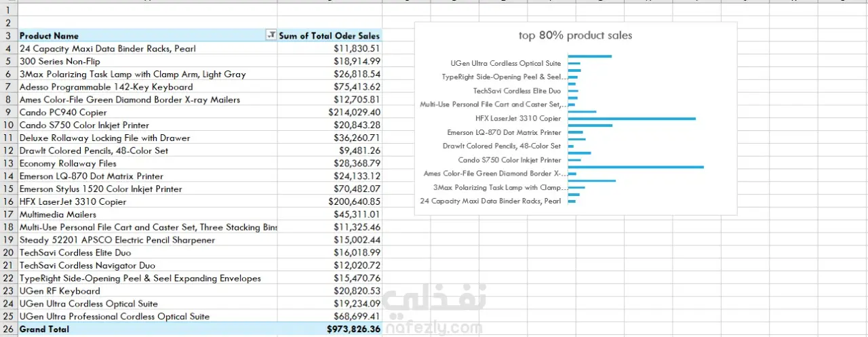Image resolution: width=868 pixels, height=337 pixels.
Task: Select the Economy Rollaway Files cell
Action: pyautogui.click(x=147, y=163)
